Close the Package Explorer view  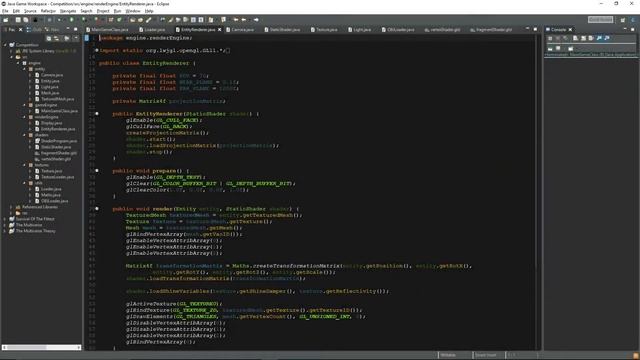[20, 30]
